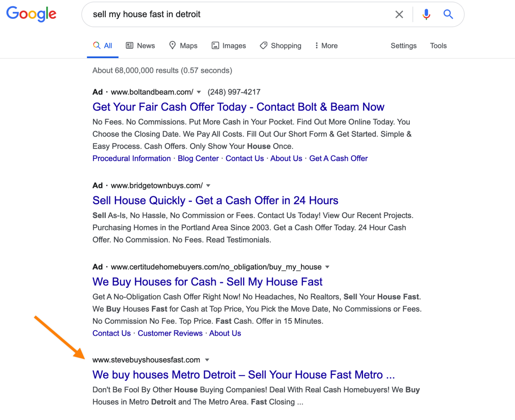This screenshot has height=420, width=515.
Task: Click Procedural Information sitelink
Action: 131,159
